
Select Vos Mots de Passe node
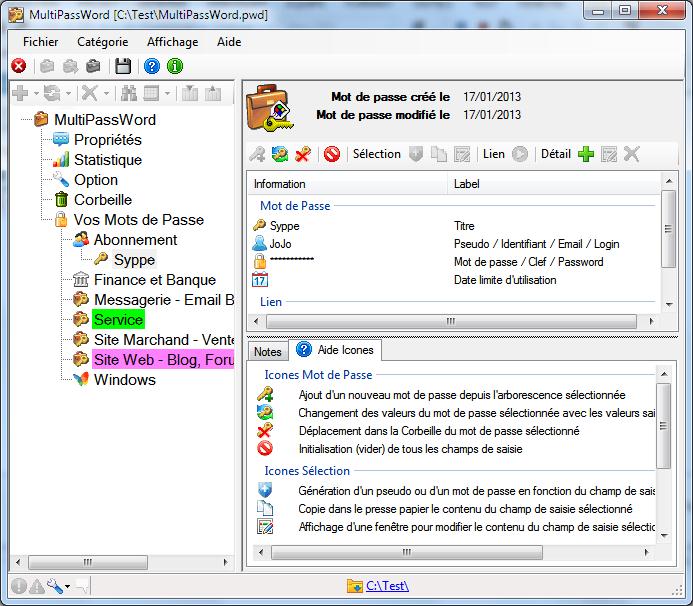139,220
